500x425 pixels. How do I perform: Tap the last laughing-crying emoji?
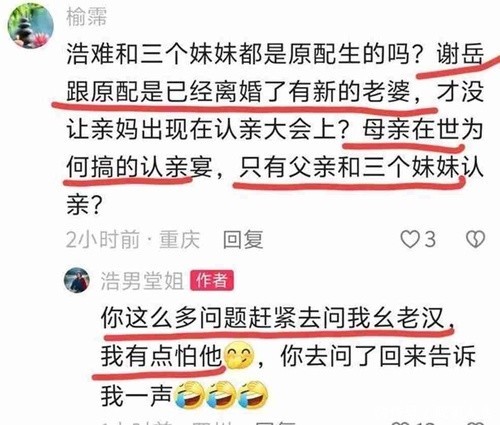(x=252, y=394)
